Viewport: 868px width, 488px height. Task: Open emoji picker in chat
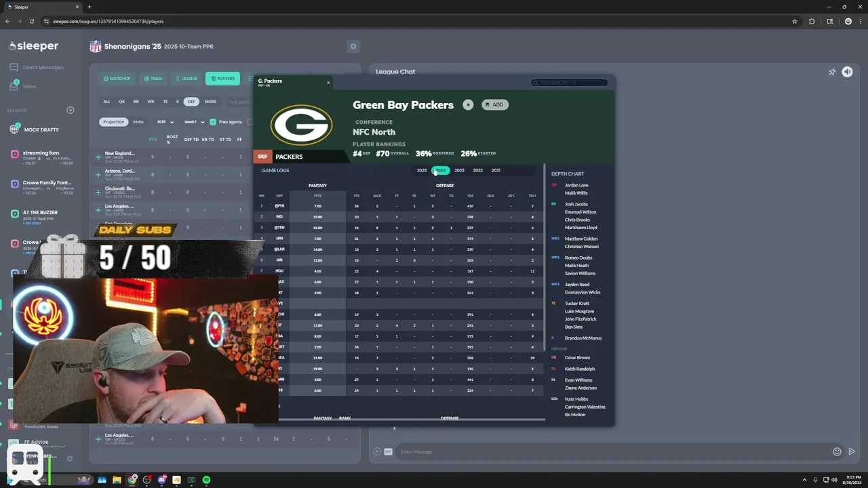click(837, 451)
